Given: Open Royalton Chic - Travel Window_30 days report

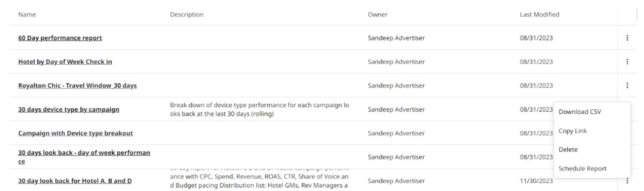Looking at the screenshot, I should [77, 86].
